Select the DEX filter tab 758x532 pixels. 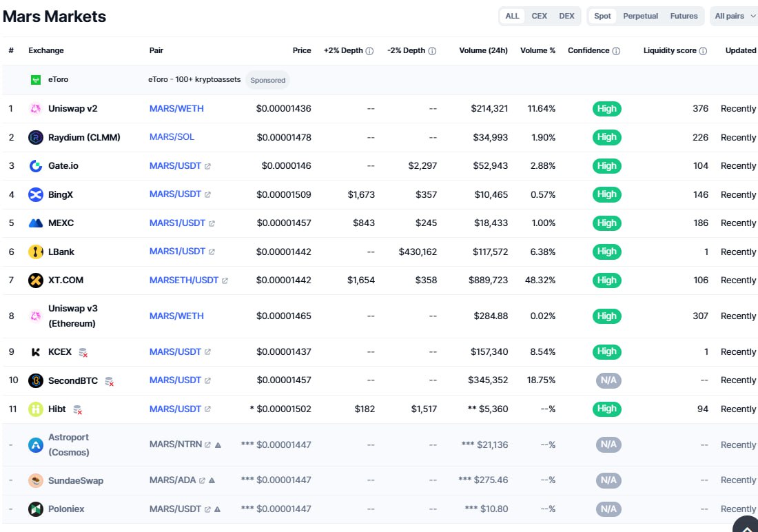click(566, 16)
